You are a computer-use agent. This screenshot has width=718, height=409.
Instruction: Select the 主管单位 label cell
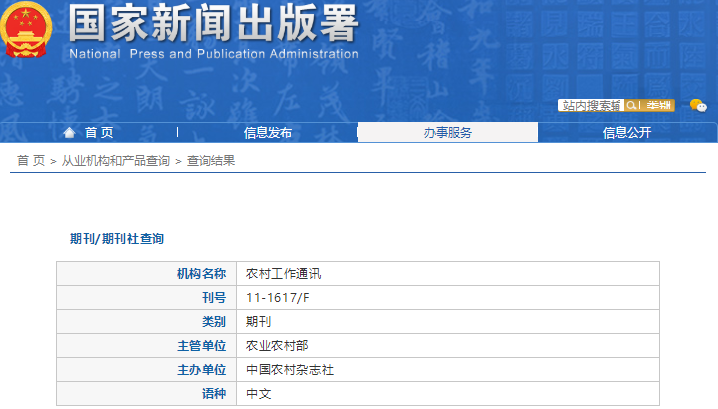pyautogui.click(x=147, y=345)
